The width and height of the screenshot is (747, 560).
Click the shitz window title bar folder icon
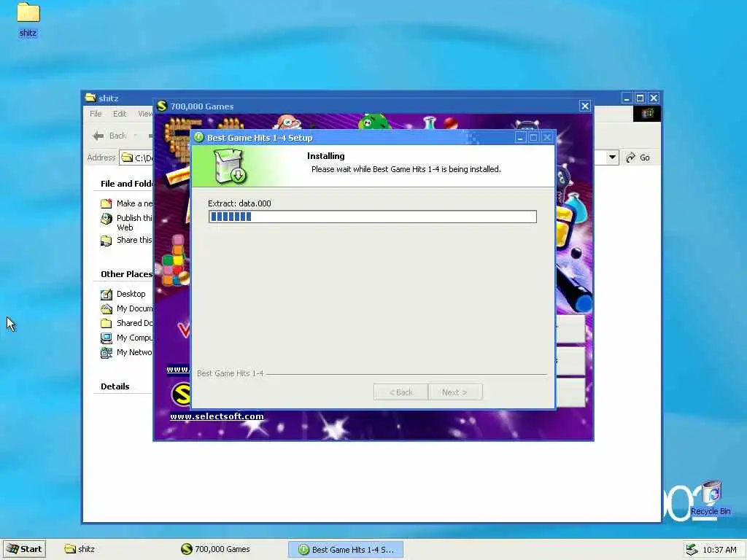(90, 98)
